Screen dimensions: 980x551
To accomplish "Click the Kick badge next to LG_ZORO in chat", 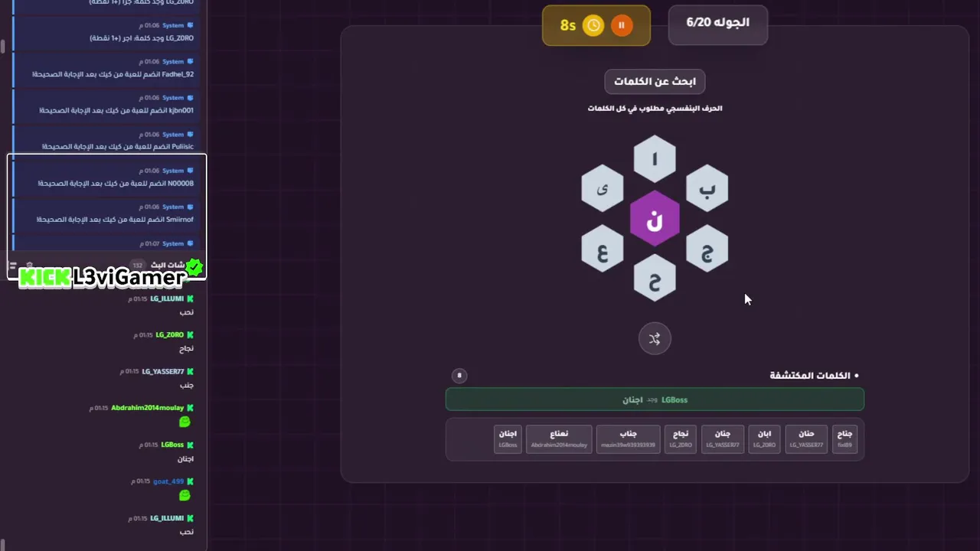I will (190, 334).
